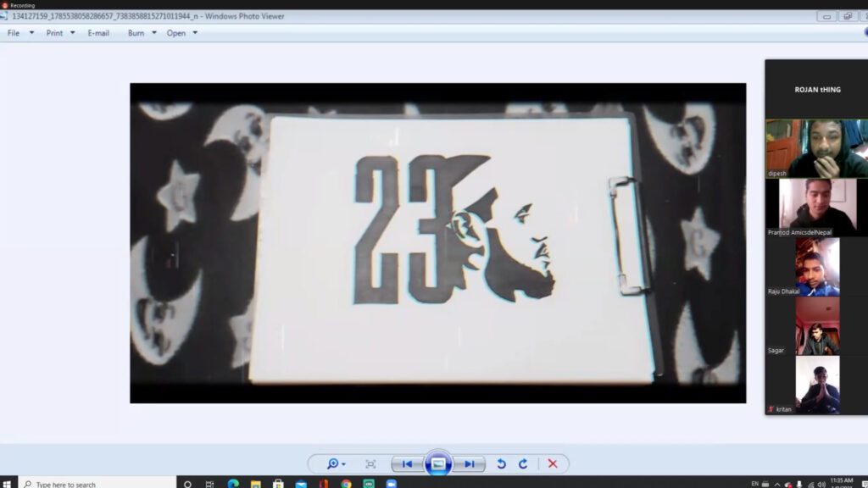This screenshot has height=488, width=868.
Task: Click the microphone icon in system tray
Action: [799, 484]
